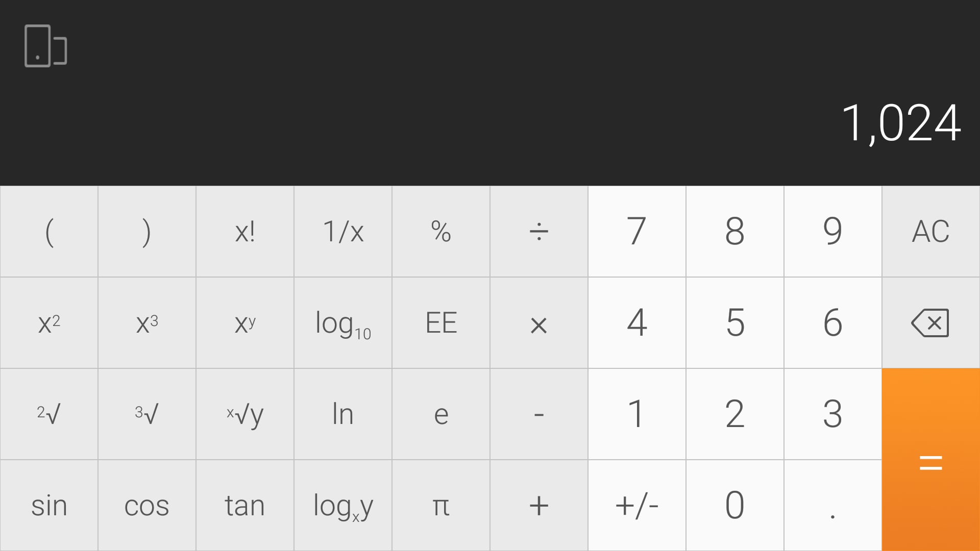This screenshot has height=551, width=980.
Task: Select the percentage (%) operator
Action: 440,231
